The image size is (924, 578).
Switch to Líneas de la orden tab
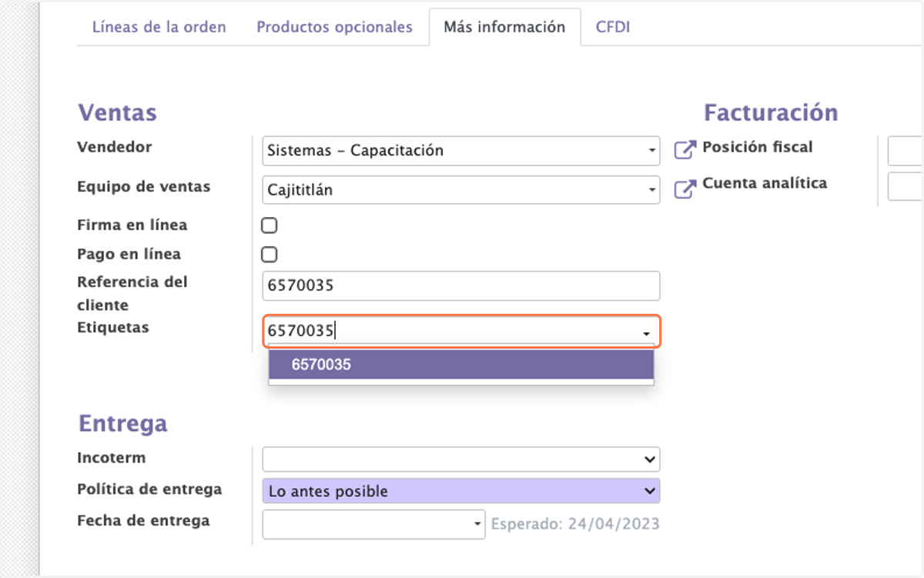pyautogui.click(x=159, y=27)
